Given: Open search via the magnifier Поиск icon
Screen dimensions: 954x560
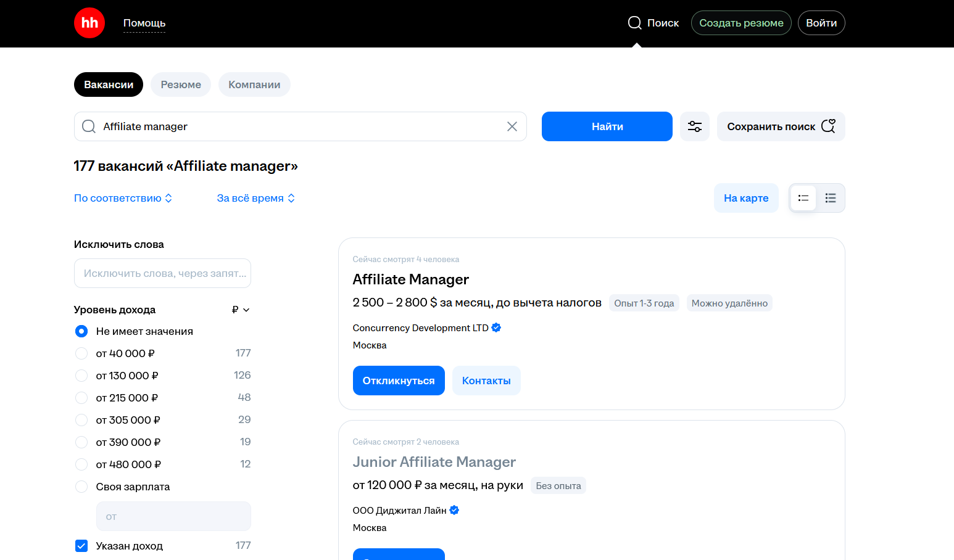Looking at the screenshot, I should (x=635, y=23).
